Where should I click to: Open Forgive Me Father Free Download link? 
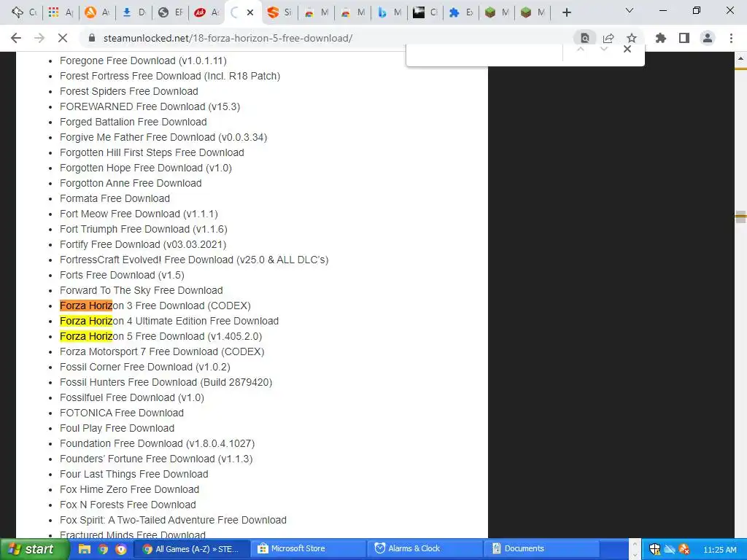point(163,137)
